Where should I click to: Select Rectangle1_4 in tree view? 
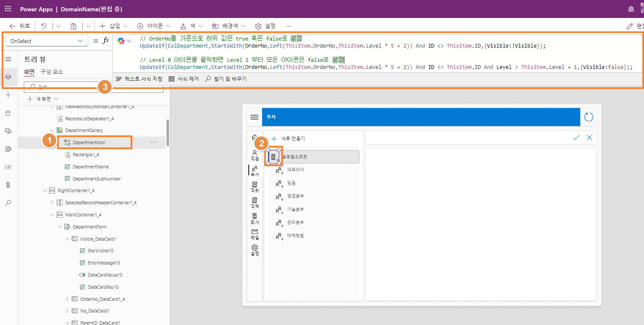86,155
